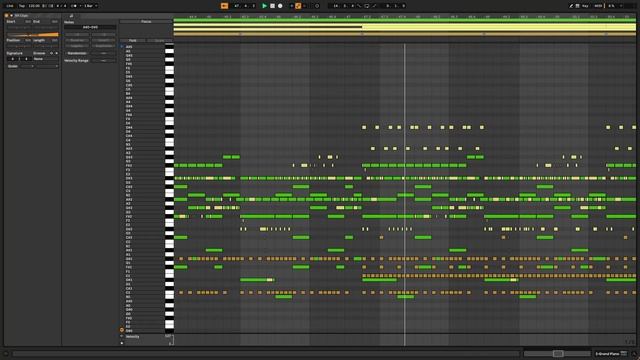This screenshot has width=640, height=360.
Task: Open the Notes tab note icon
Action: (71, 16)
